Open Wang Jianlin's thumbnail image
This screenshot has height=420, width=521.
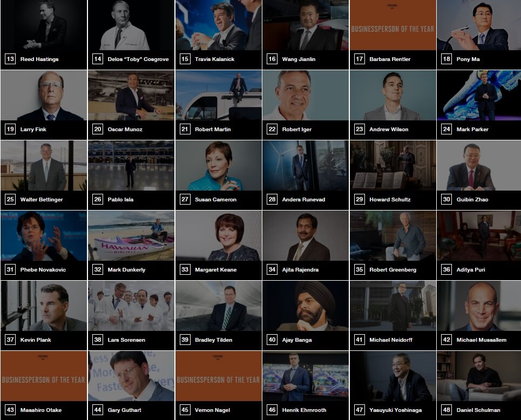click(x=306, y=25)
